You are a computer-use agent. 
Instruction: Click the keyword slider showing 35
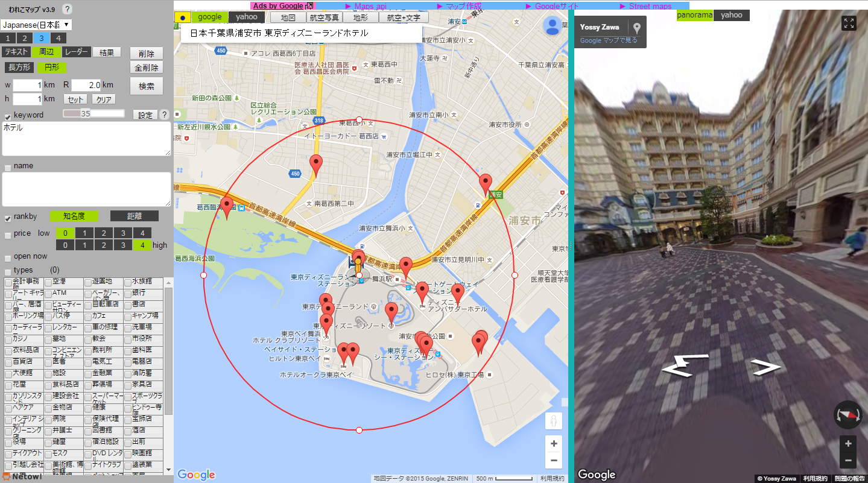93,113
